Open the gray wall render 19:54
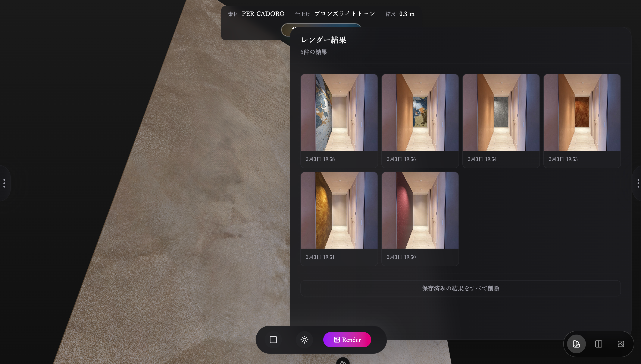This screenshot has width=641, height=364. (501, 112)
